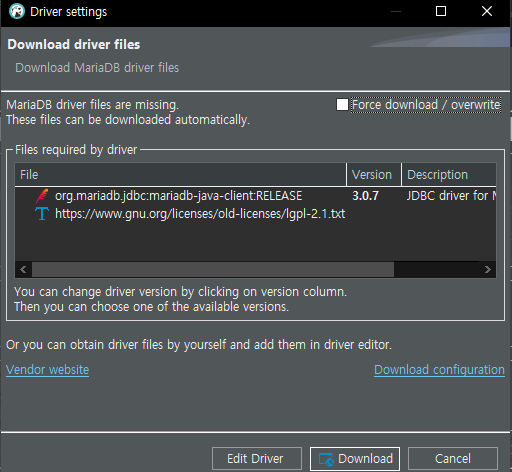Click the Cancel button

tap(453, 459)
